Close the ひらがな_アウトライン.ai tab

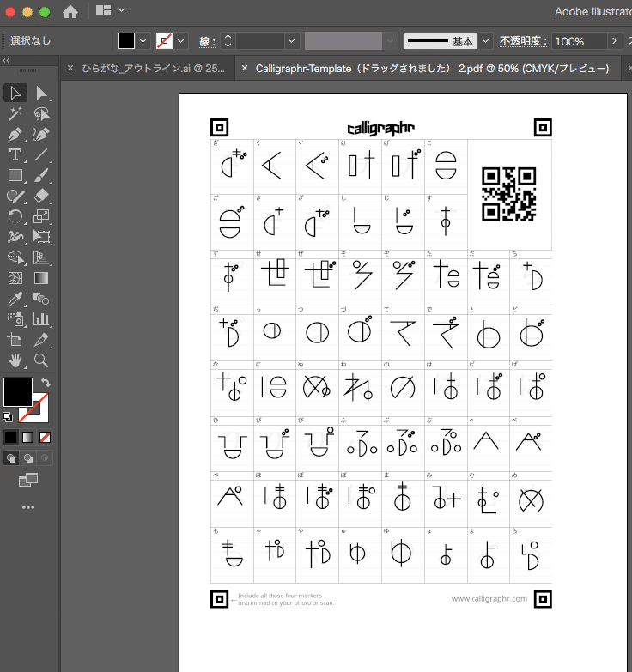point(70,68)
